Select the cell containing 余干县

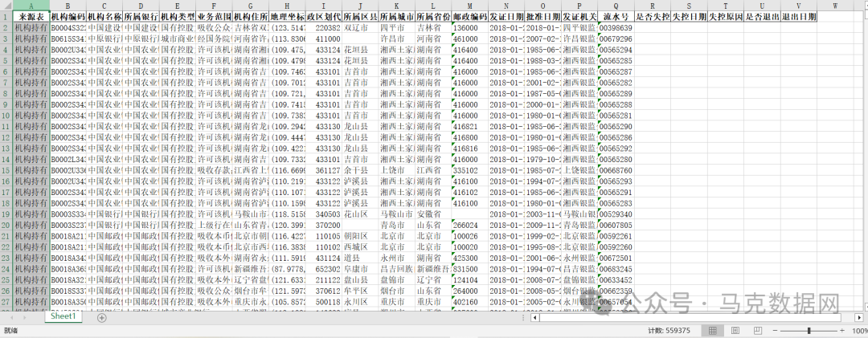pyautogui.click(x=360, y=170)
